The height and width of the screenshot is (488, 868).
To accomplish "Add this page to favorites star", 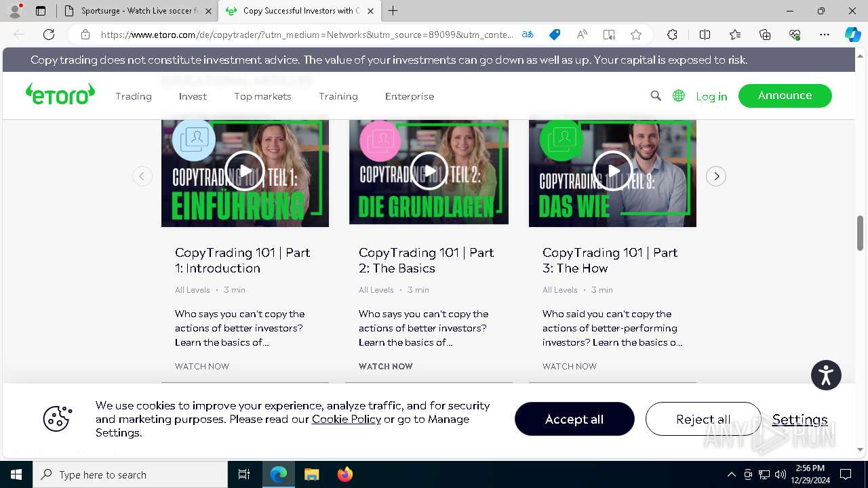I will click(x=636, y=35).
